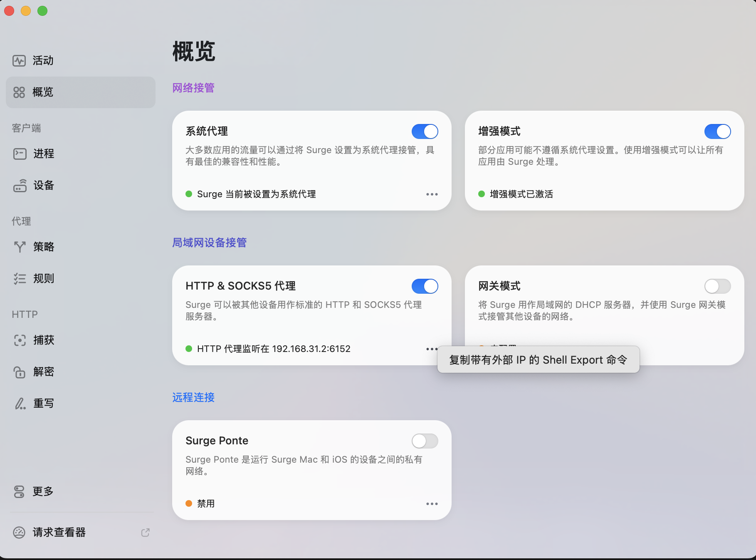Select the 捕获 (capture) icon under HTTP
Screen dimensions: 756x560
pyautogui.click(x=44, y=340)
